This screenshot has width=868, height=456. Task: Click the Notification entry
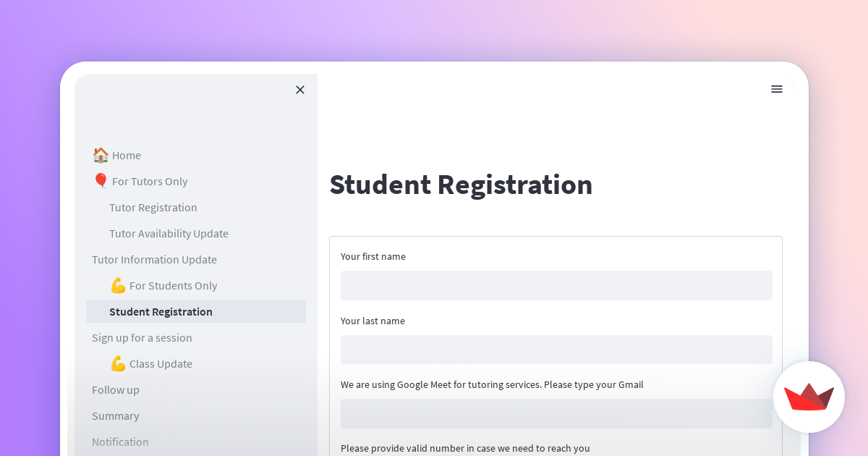(120, 442)
